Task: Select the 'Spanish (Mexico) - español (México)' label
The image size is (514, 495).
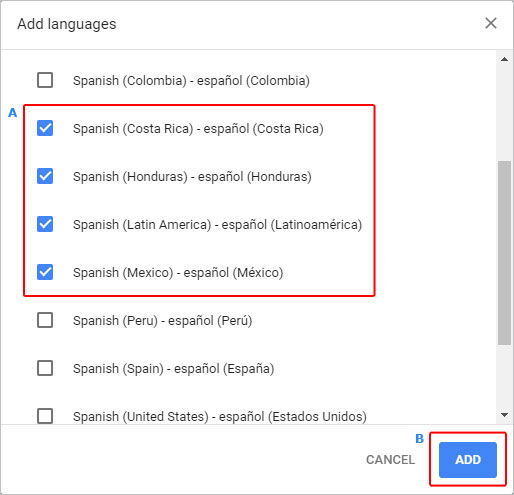Action: point(178,273)
